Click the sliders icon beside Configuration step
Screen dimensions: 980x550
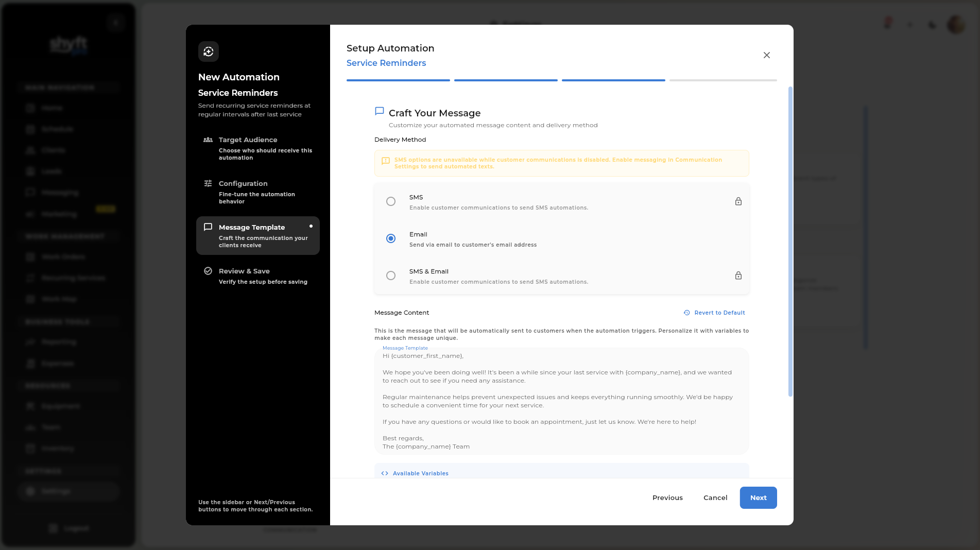tap(208, 183)
